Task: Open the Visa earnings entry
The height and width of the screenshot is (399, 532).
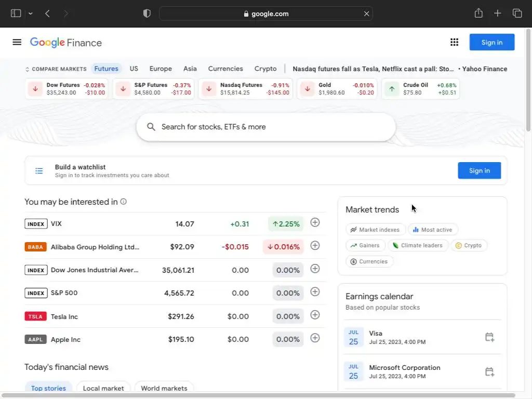Action: pyautogui.click(x=422, y=337)
